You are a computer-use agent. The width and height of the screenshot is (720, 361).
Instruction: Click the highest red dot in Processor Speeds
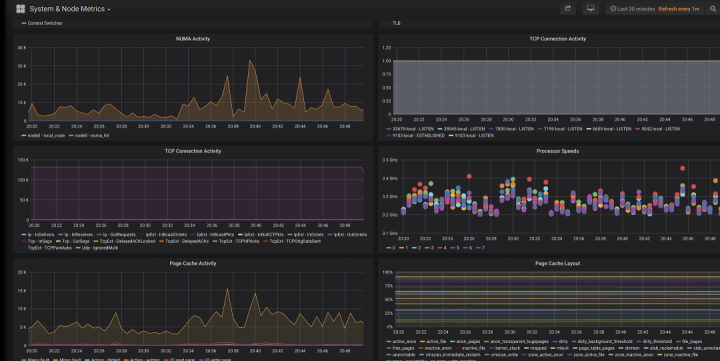click(x=683, y=169)
